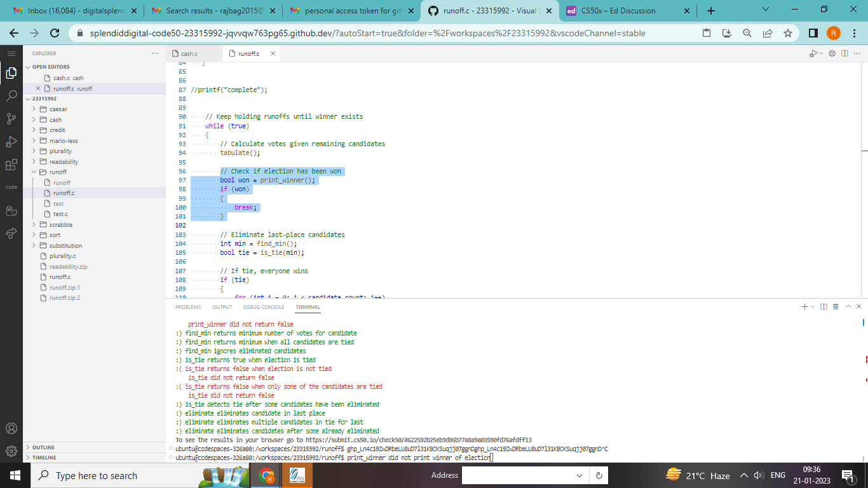Open the Extensions view
Image resolution: width=868 pixels, height=488 pixels.
click(11, 165)
